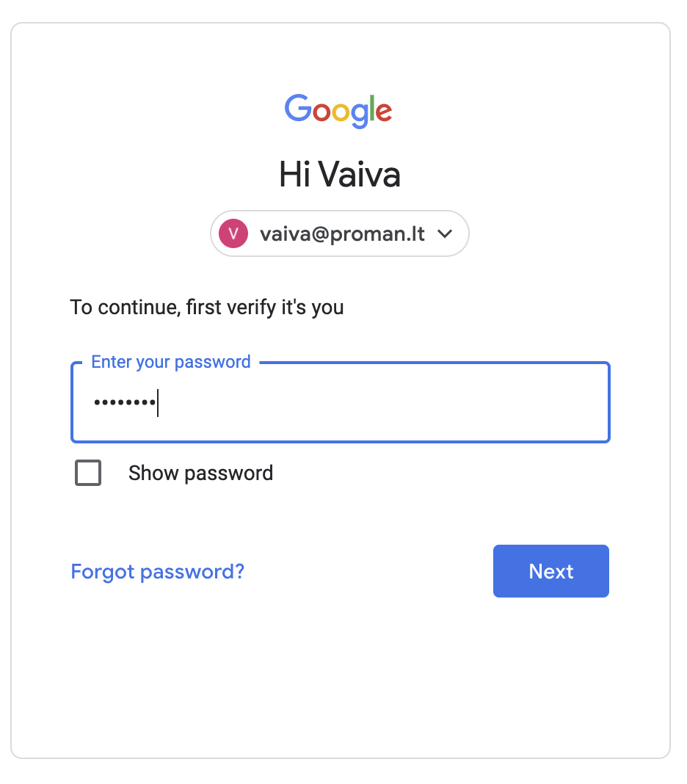Screen dimensions: 687x784
Task: Click the green letter l in Google logo
Action: [x=371, y=109]
